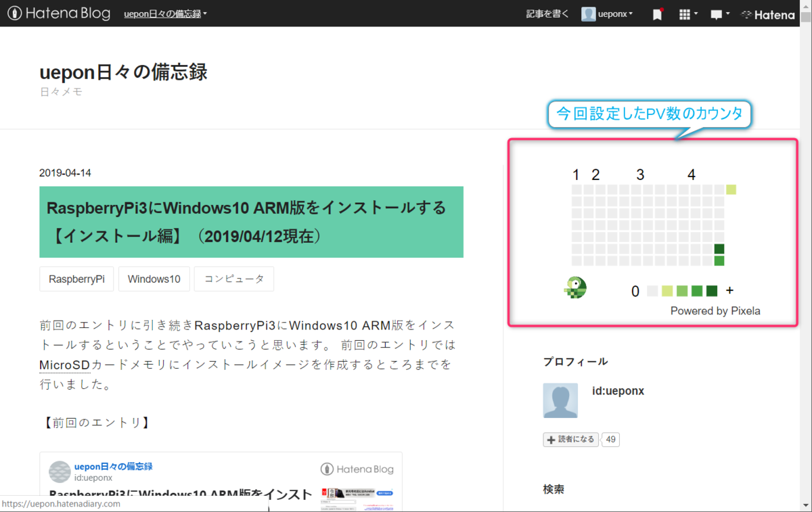Image resolution: width=812 pixels, height=512 pixels.
Task: Open the Hatena Blog logo home link
Action: click(x=59, y=13)
